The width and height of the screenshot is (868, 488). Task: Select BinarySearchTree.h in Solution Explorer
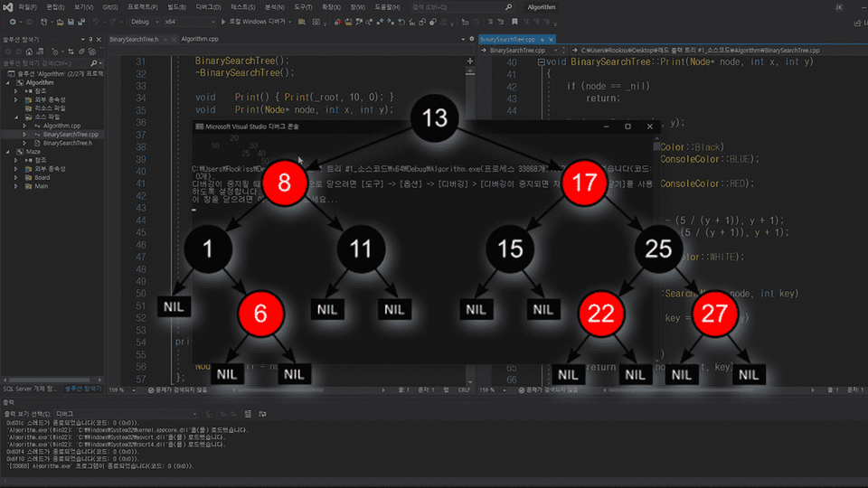click(x=68, y=144)
